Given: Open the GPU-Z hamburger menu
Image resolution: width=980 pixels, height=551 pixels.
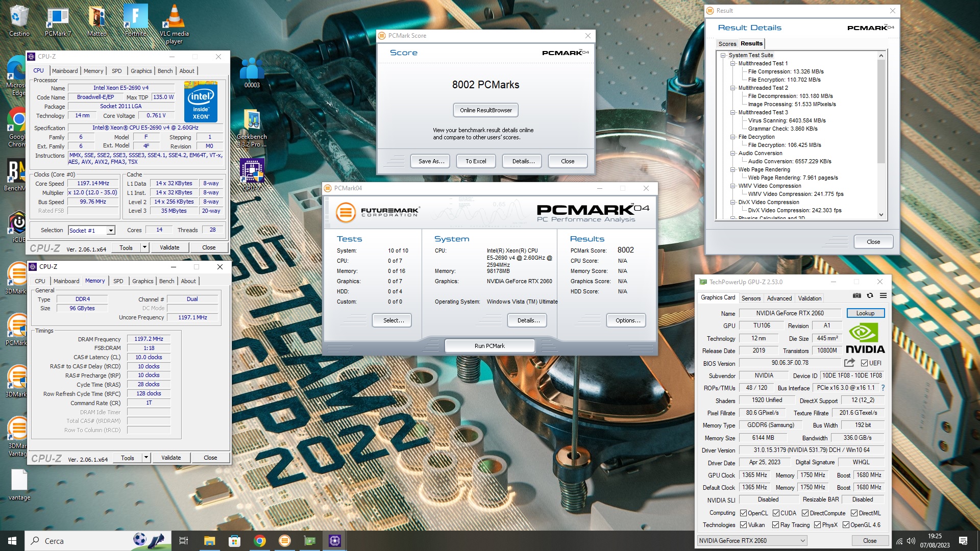Looking at the screenshot, I should click(883, 295).
